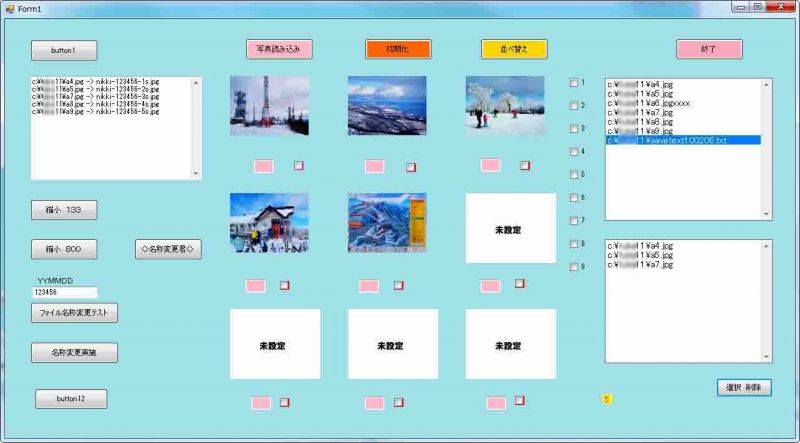Click the Form1 window icon in title bar
This screenshot has height=443, width=800.
[x=9, y=8]
